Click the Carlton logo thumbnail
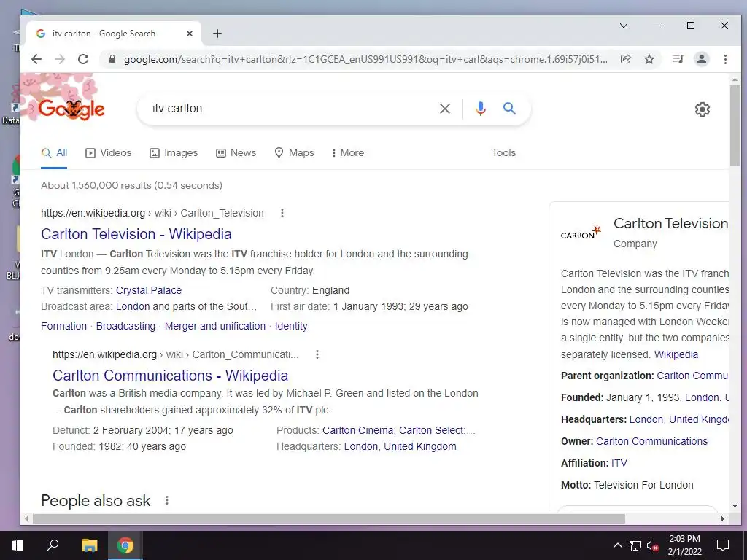 click(x=581, y=233)
